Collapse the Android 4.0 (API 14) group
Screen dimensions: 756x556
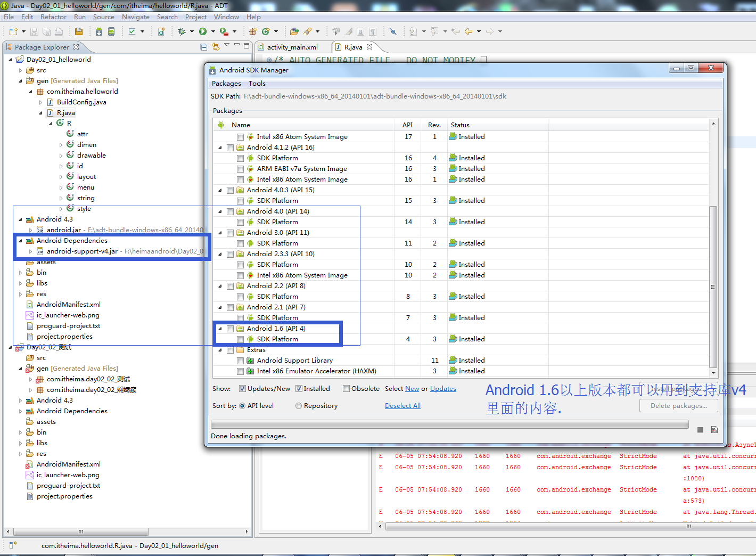220,211
